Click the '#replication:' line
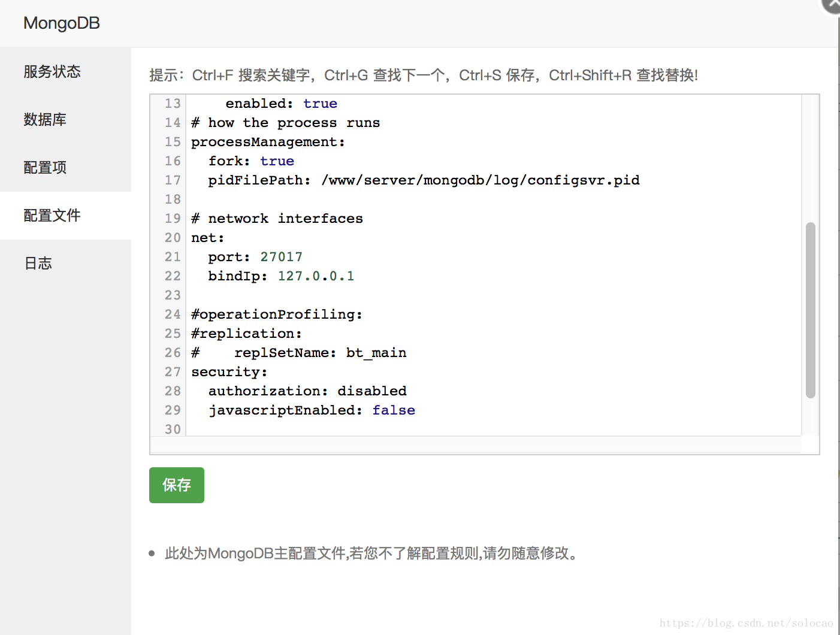The height and width of the screenshot is (635, 840). coord(246,334)
